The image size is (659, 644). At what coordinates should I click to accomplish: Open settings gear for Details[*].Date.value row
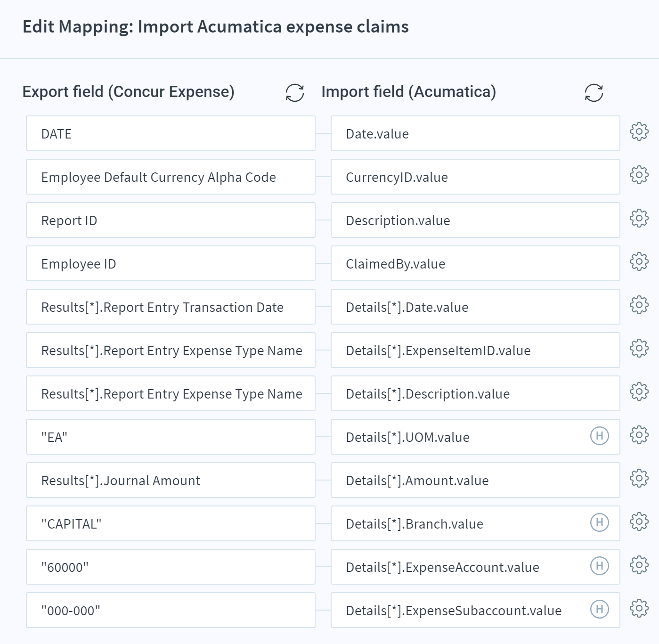[639, 305]
